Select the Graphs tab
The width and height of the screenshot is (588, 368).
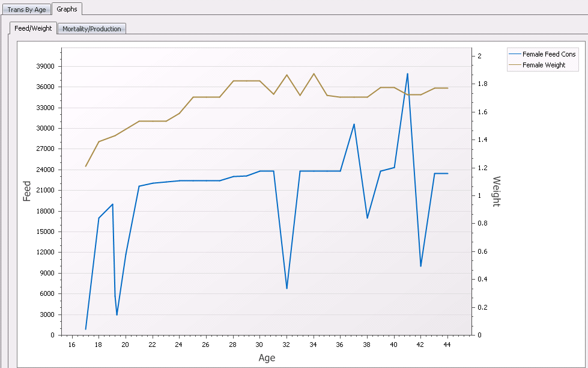[x=67, y=9]
